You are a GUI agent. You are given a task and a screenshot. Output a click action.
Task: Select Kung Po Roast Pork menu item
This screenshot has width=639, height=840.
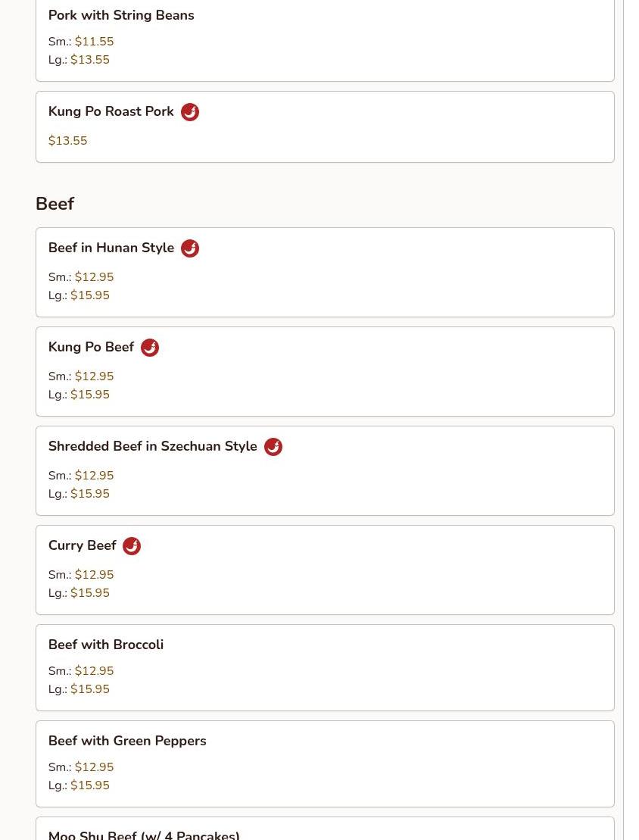(111, 111)
